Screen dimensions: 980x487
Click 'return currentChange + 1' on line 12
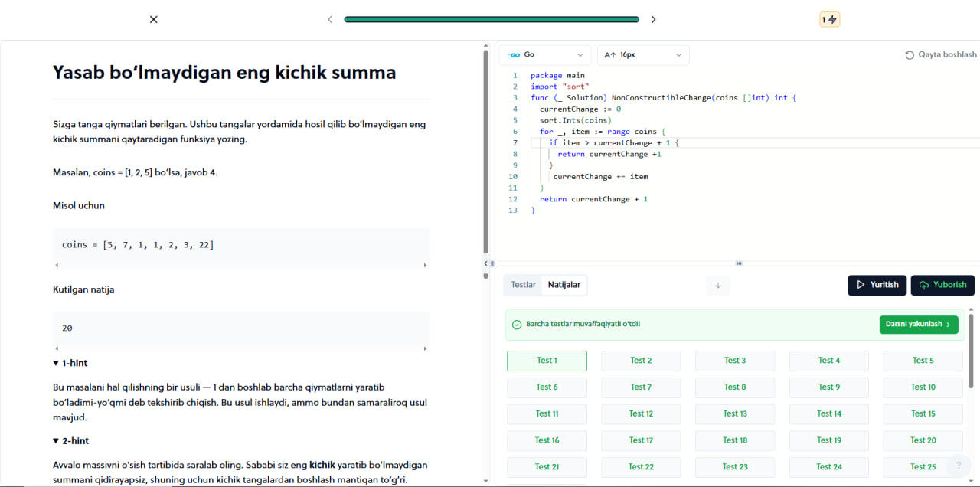[594, 199]
